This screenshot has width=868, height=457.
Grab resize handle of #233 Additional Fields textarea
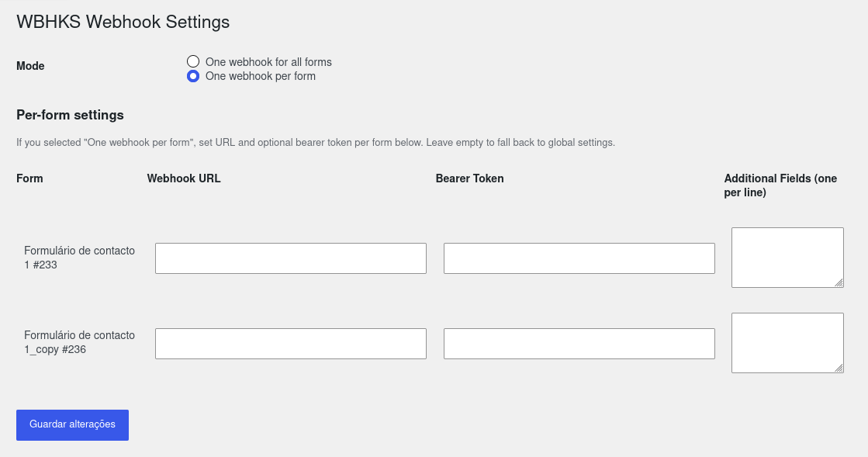(839, 282)
